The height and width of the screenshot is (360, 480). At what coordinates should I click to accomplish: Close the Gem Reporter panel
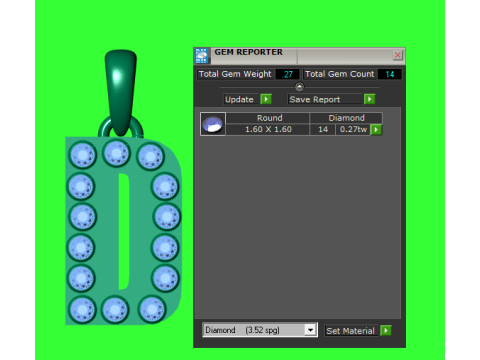pos(397,55)
